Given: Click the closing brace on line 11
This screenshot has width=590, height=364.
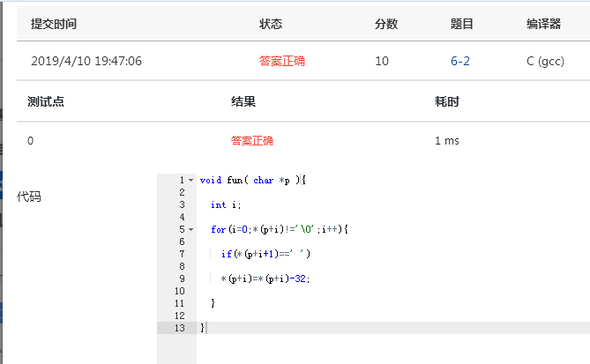Looking at the screenshot, I should coord(213,303).
